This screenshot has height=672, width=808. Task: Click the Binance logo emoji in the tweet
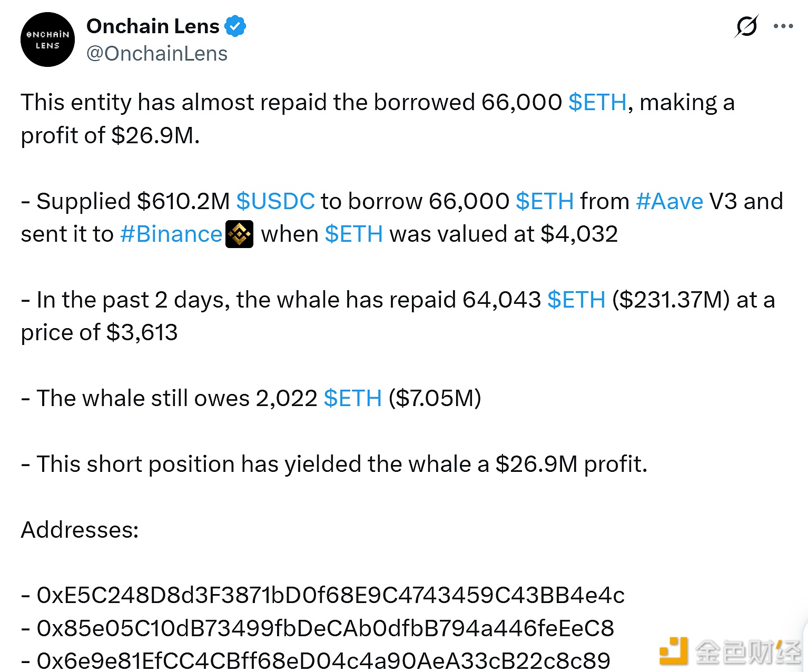239,234
